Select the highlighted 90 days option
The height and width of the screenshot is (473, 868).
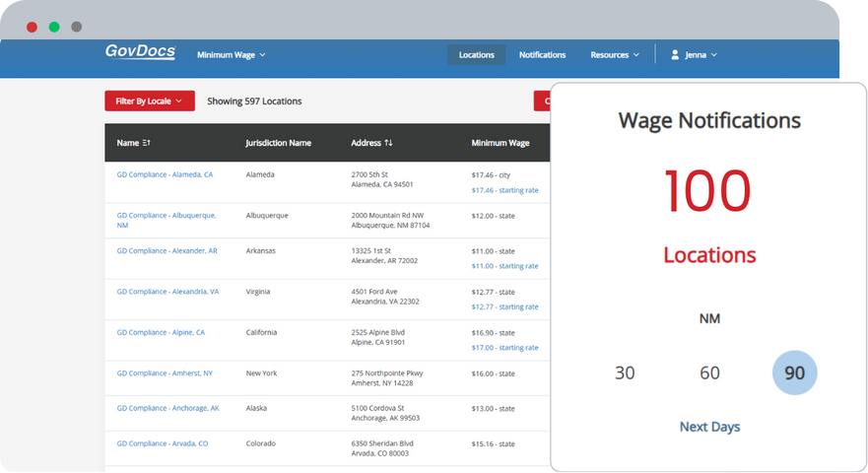pyautogui.click(x=794, y=372)
